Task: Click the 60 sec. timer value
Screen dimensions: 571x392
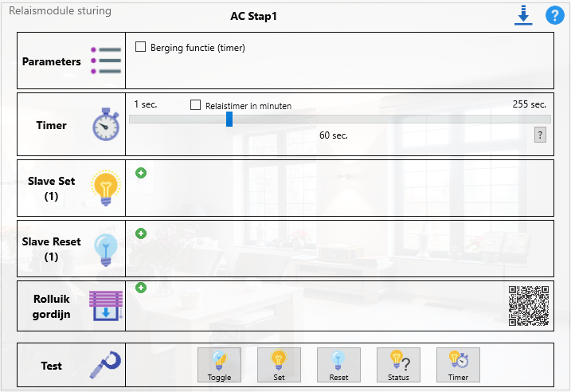Action: tap(334, 135)
